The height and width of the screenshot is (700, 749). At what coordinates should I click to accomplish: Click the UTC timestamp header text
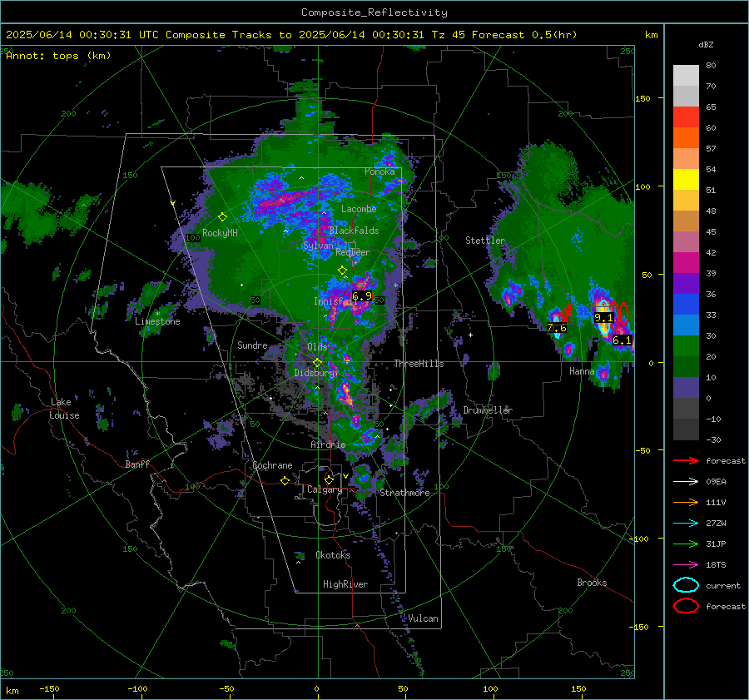coord(291,35)
